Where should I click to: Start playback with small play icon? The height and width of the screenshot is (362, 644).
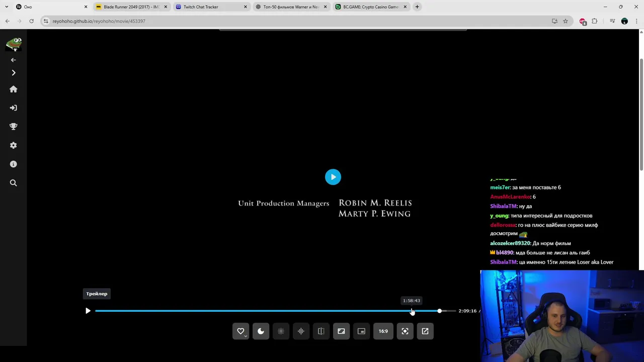click(x=88, y=311)
